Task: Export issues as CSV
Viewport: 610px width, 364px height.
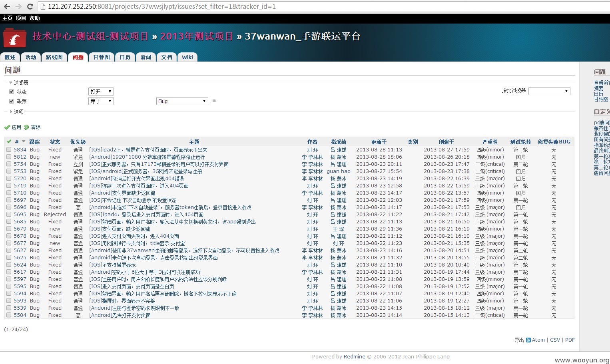Action: [555, 340]
